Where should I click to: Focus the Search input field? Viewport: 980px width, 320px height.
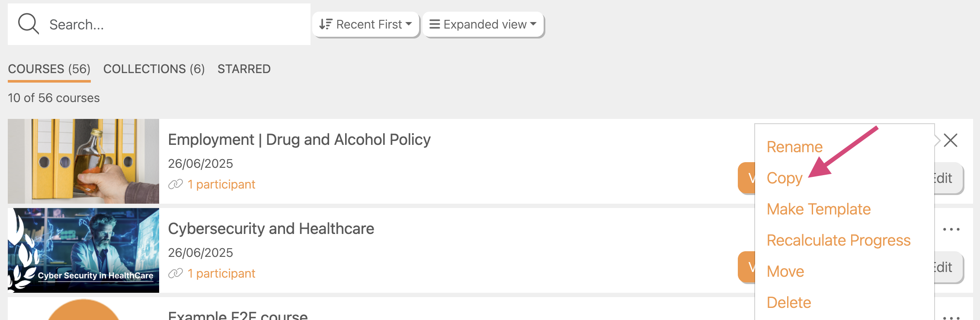(x=173, y=25)
